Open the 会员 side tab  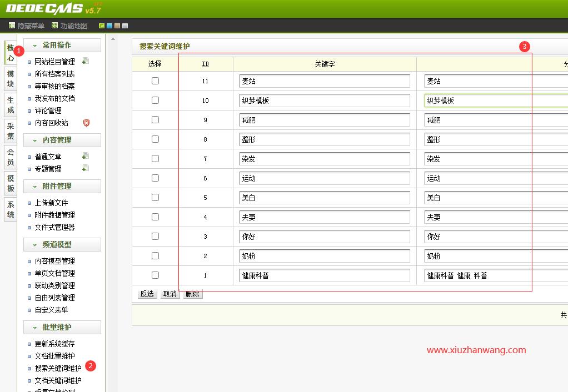tap(10, 157)
